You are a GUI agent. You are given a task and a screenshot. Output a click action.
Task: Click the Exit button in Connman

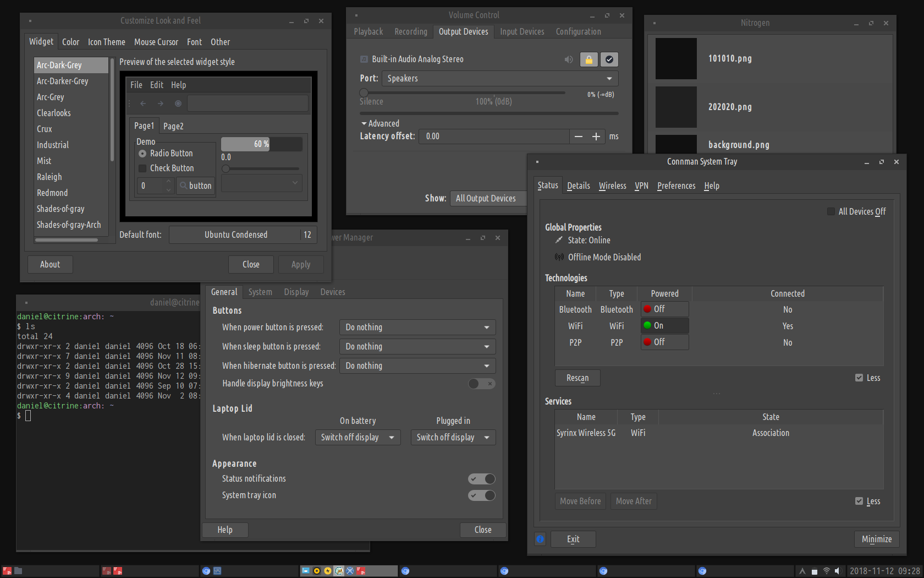click(x=573, y=539)
